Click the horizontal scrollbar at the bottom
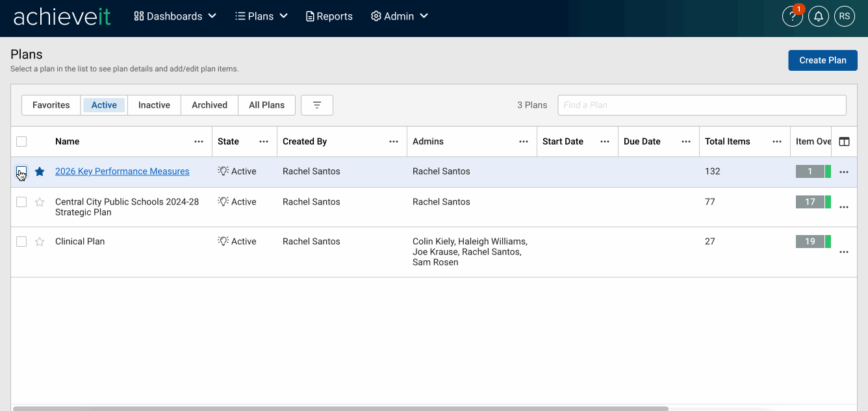868x411 pixels. (x=340, y=408)
